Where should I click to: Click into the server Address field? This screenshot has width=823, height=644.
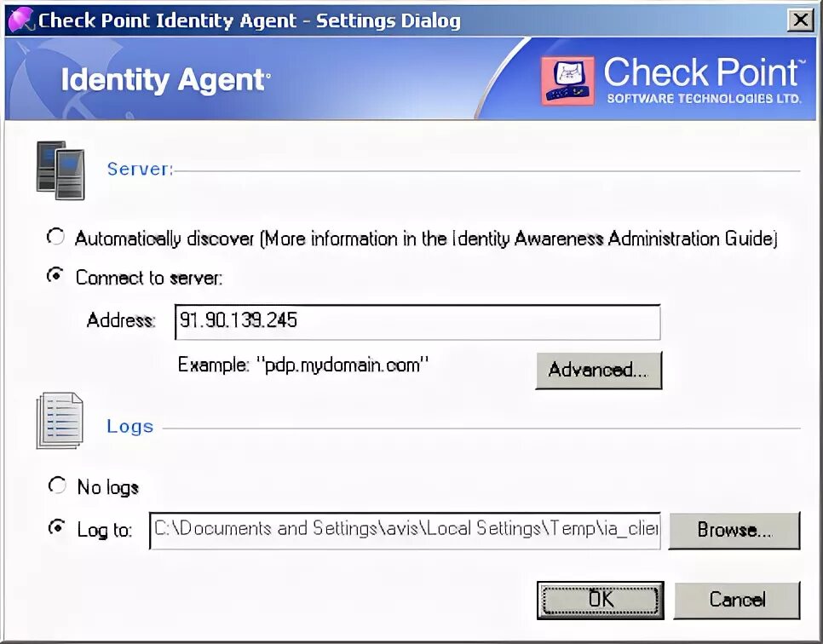point(417,322)
